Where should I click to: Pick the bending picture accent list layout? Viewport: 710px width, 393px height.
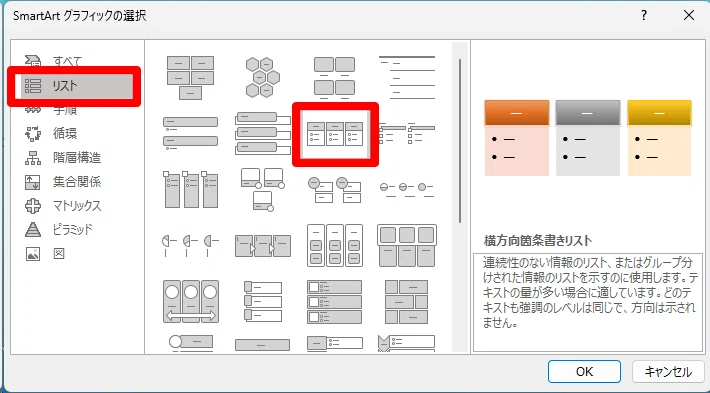click(263, 189)
